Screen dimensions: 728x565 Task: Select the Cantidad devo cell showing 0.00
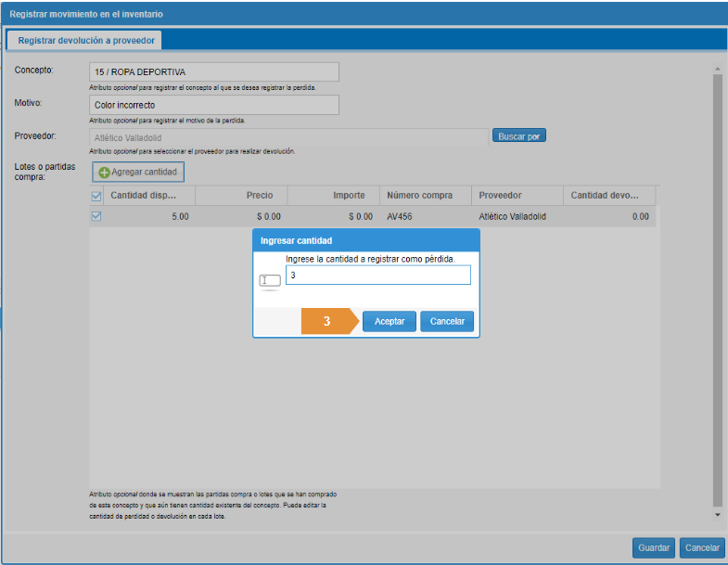[608, 216]
